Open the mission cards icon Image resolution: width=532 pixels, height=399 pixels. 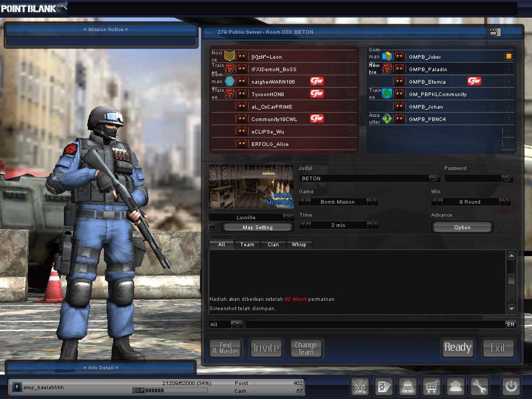coord(384,386)
